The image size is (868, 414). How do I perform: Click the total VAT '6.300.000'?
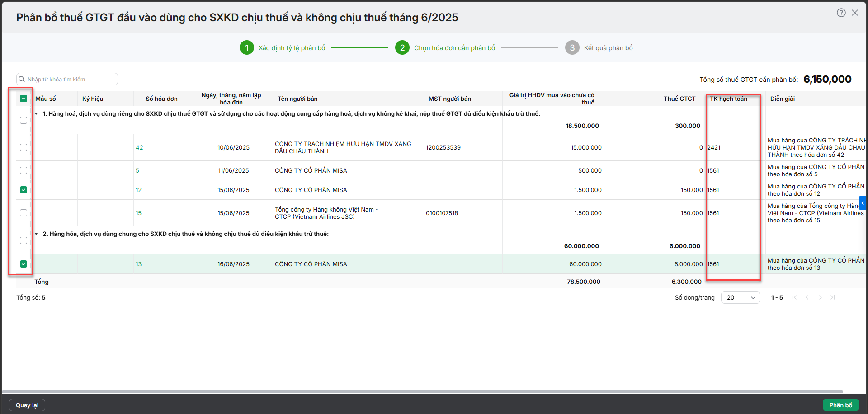(687, 282)
